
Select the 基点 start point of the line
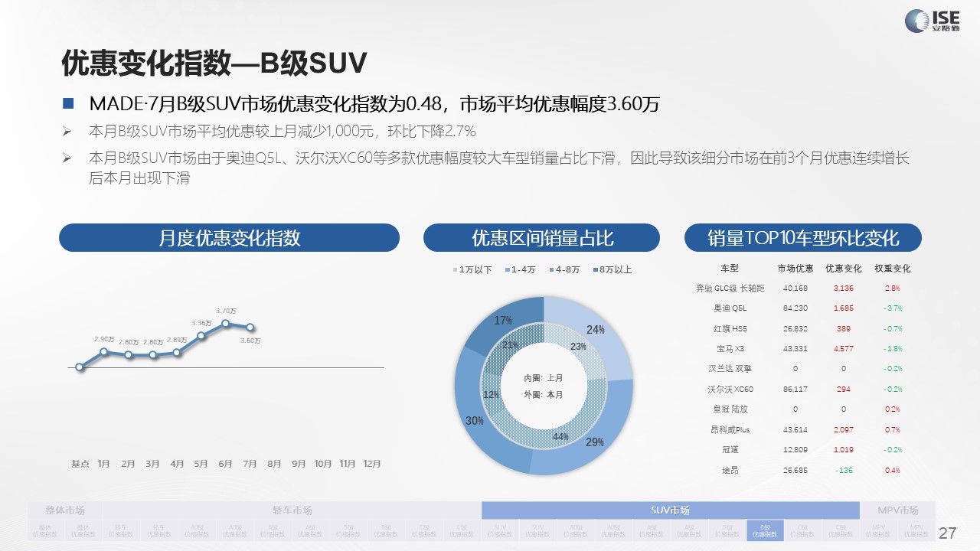80,367
